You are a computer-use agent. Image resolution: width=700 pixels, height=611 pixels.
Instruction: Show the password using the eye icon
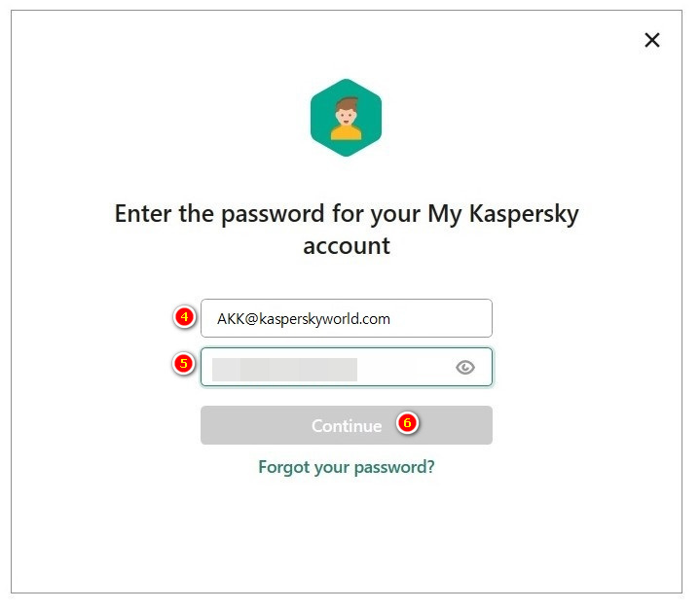pos(465,367)
